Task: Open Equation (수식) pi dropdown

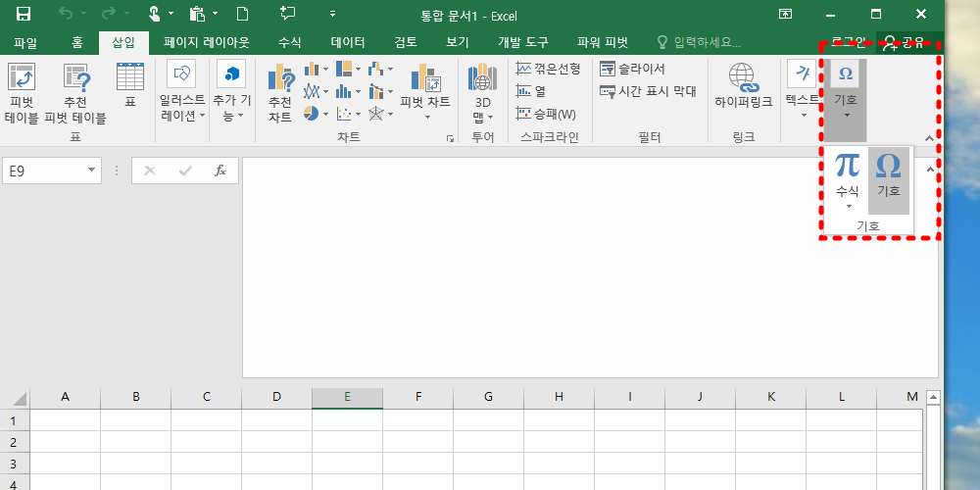Action: click(848, 180)
